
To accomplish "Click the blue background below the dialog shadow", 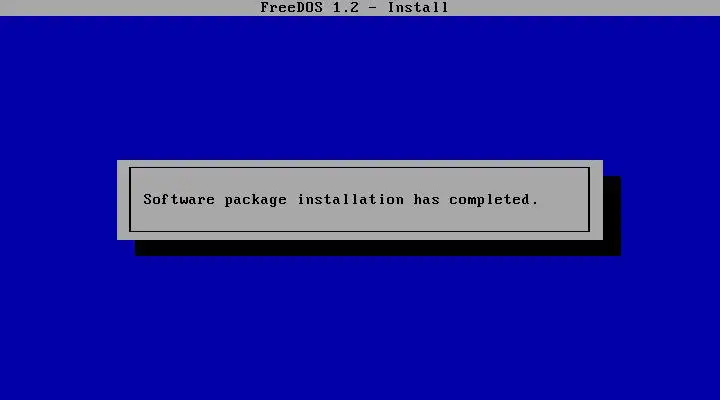I will click(x=360, y=328).
